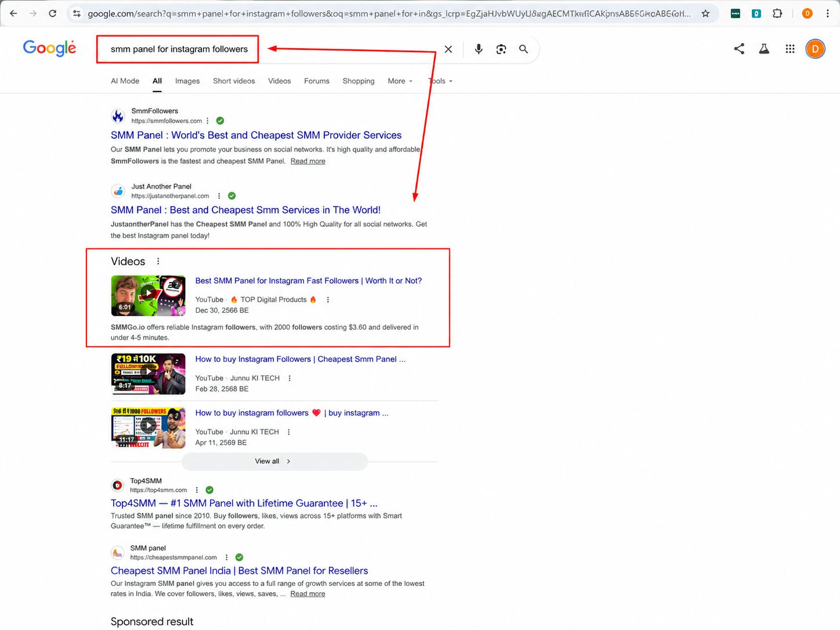Image resolution: width=840 pixels, height=630 pixels.
Task: Open the Chrome three-dot menu
Action: click(x=828, y=13)
